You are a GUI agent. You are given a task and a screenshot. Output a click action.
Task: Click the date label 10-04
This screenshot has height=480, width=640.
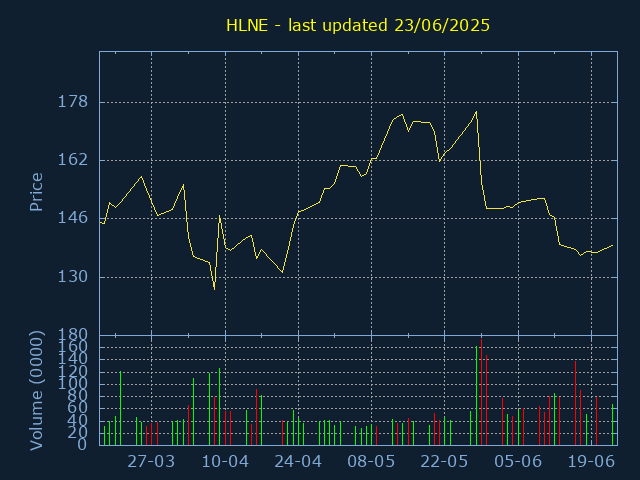click(225, 462)
